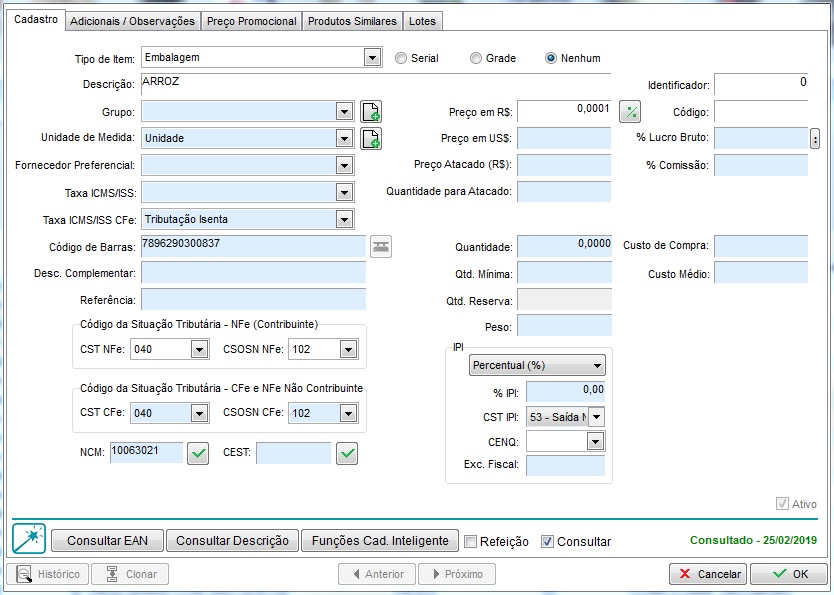Click the Preço em R$ field
The image size is (834, 595).
[x=564, y=112]
